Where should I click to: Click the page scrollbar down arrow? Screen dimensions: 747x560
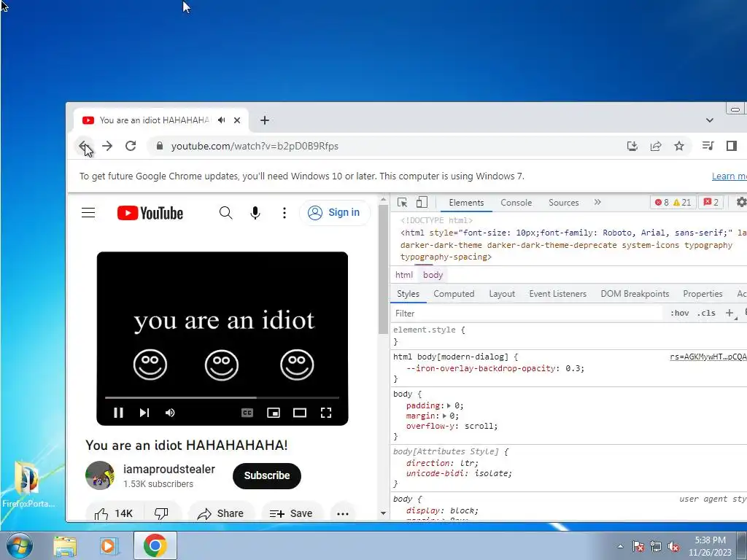click(x=384, y=513)
